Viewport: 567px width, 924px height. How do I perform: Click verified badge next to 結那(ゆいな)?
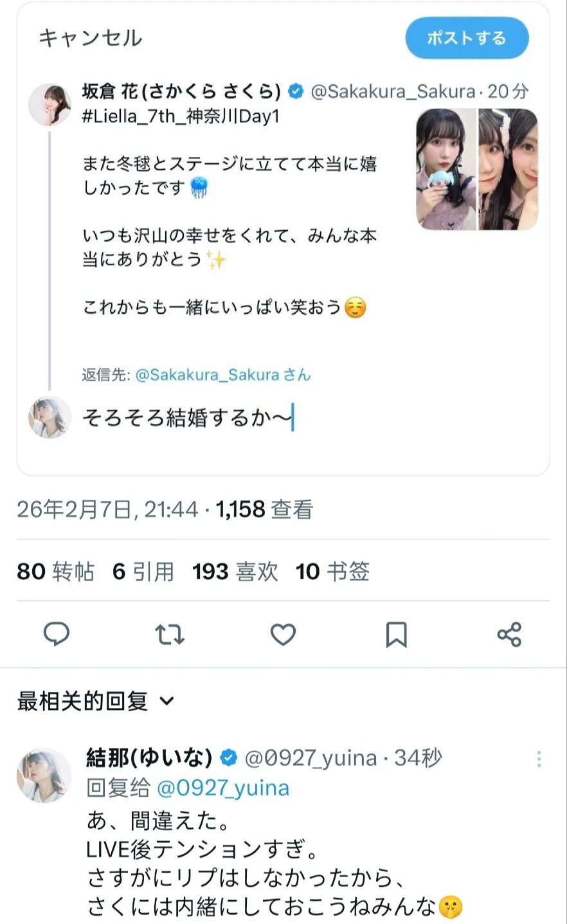pyautogui.click(x=229, y=758)
